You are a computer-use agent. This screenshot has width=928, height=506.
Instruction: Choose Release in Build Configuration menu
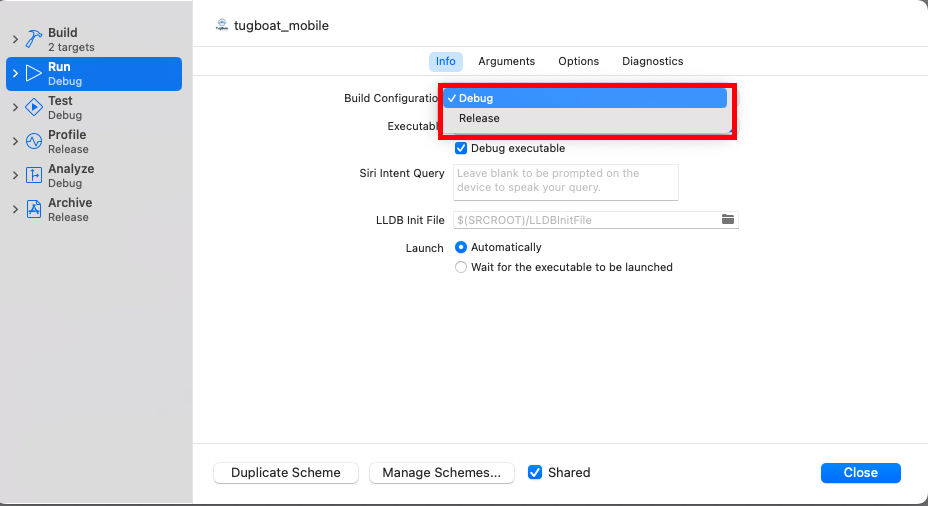585,118
